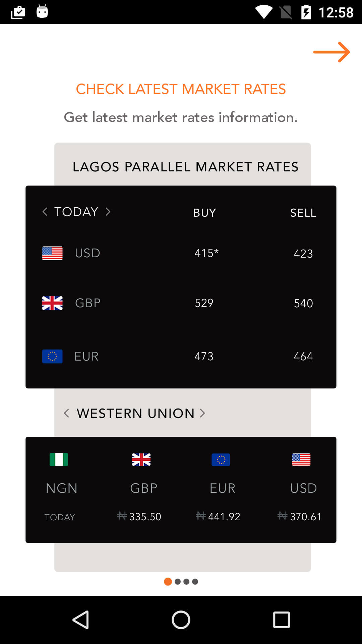Tap the Nigerian flag above NGN
The image size is (362, 644).
point(59,460)
